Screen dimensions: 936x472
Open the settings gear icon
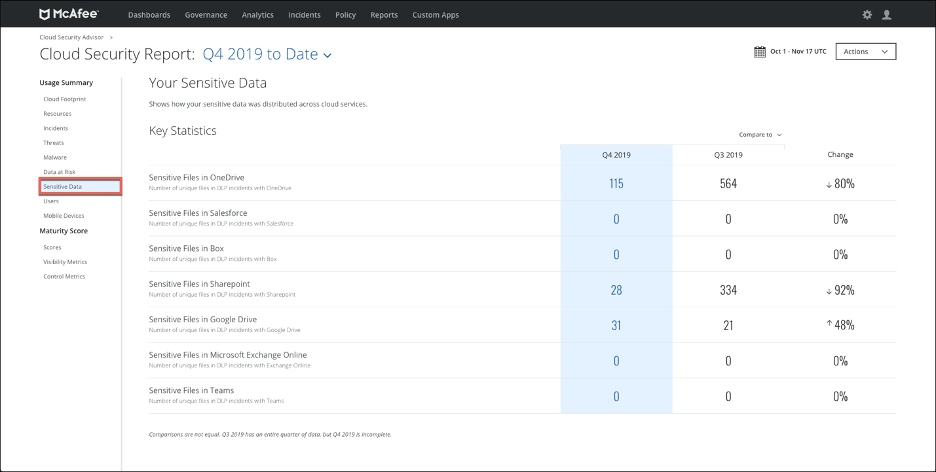[x=867, y=15]
